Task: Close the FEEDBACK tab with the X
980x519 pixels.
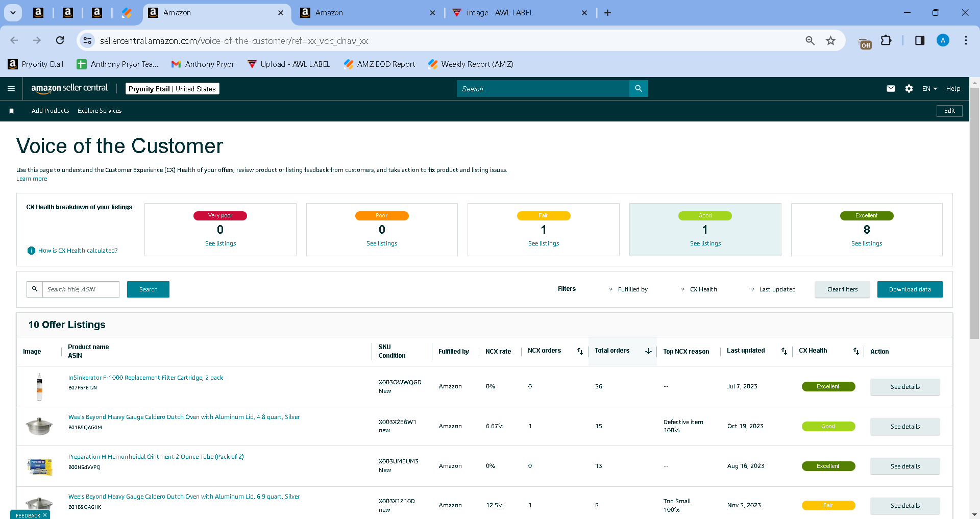Action: click(x=45, y=515)
